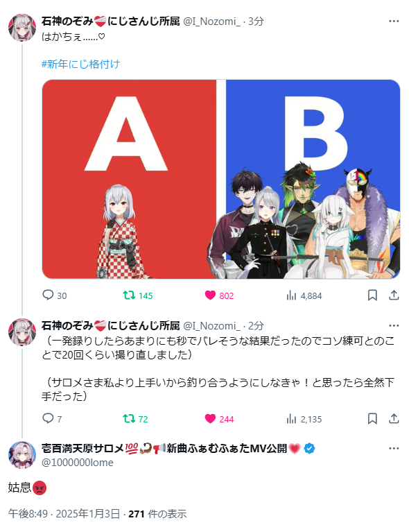Toggle like heart showing 802 likes

[x=210, y=295]
